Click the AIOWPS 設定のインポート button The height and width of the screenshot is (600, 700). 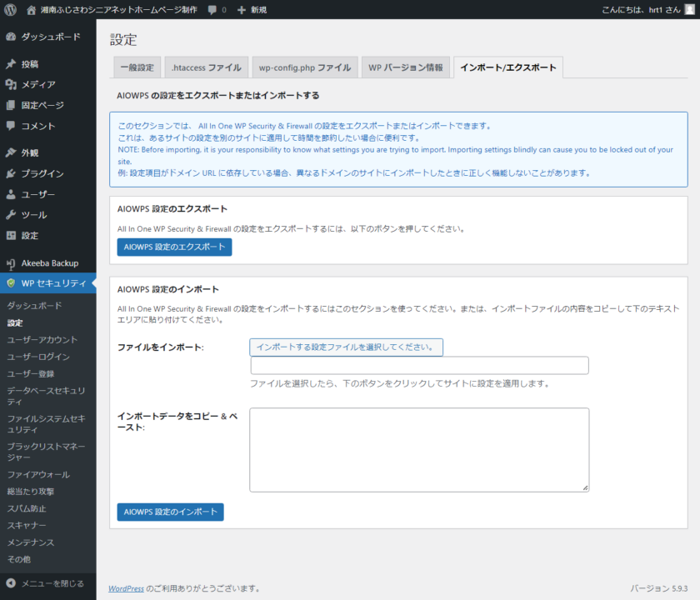171,512
